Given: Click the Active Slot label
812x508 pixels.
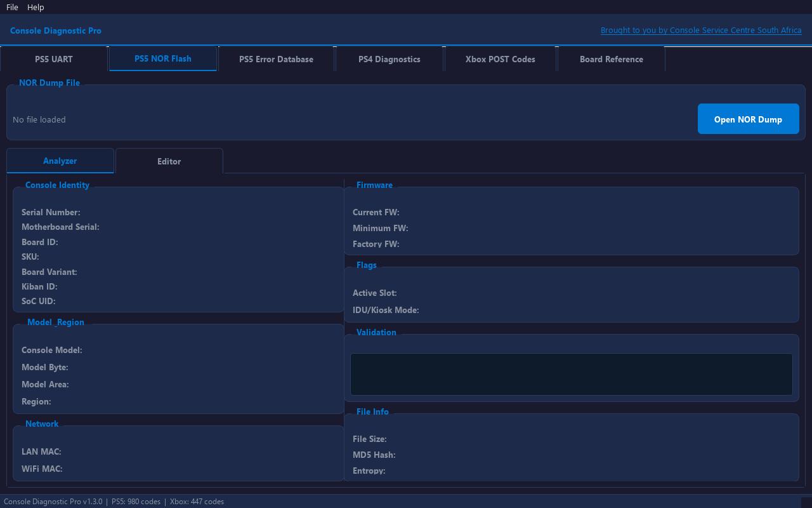Looking at the screenshot, I should pos(375,293).
